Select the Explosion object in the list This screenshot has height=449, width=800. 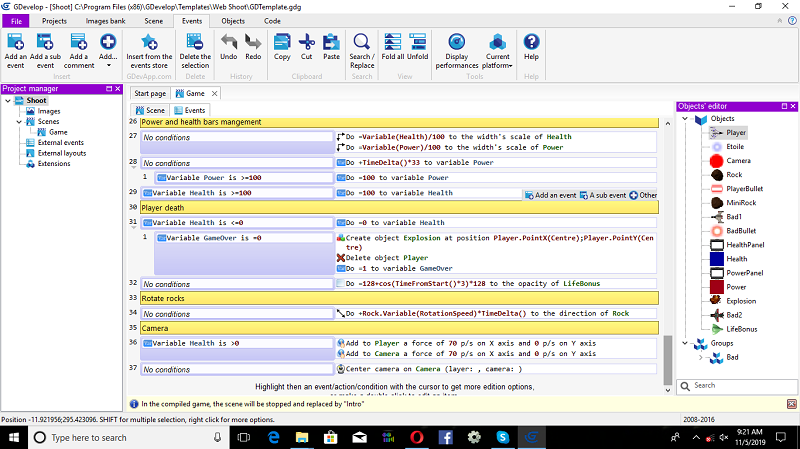743,300
